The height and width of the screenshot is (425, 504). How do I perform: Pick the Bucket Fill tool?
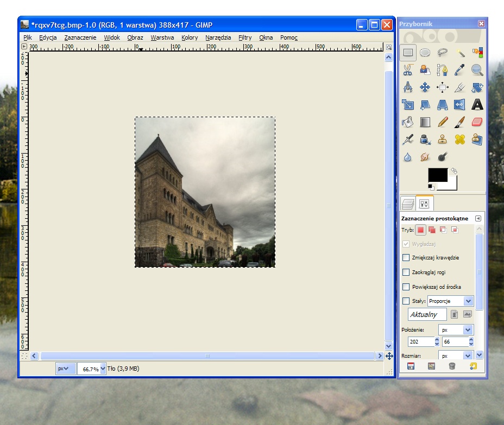pyautogui.click(x=408, y=122)
